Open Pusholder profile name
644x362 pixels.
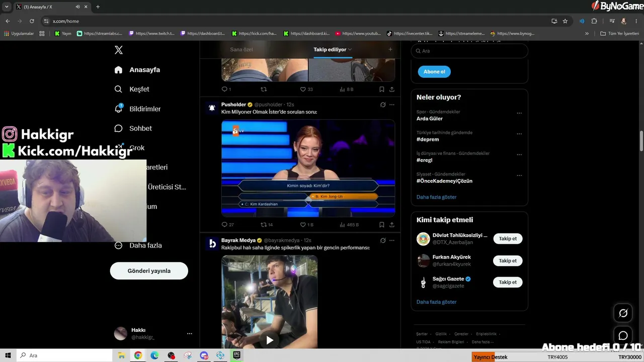[233, 105]
